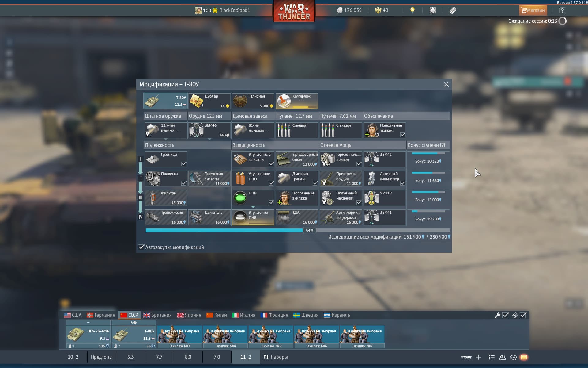
Task: Open the Камуфляж camouflage option
Action: (297, 101)
